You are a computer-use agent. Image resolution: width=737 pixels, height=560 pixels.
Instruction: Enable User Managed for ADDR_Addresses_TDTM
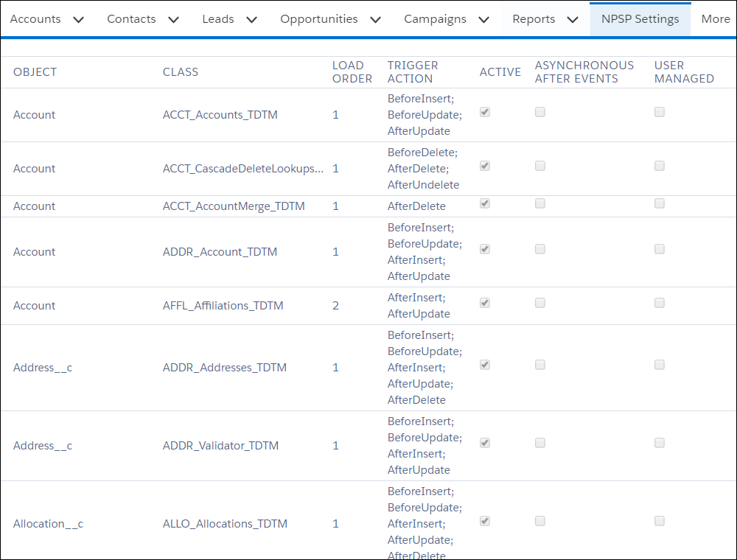[660, 364]
